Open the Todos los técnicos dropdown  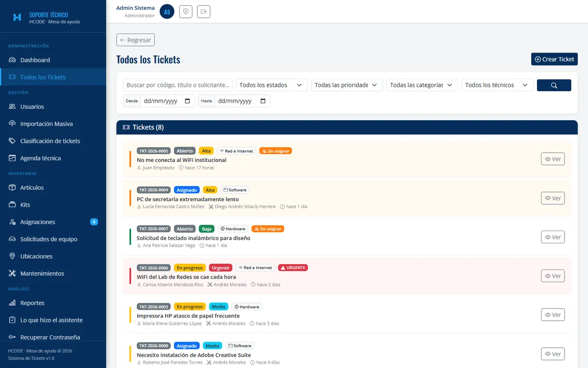pyautogui.click(x=497, y=85)
